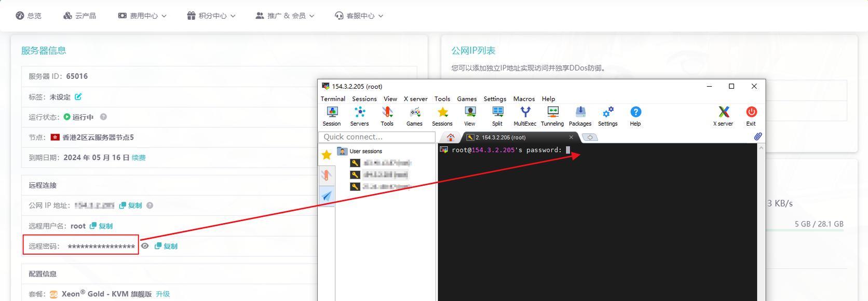This screenshot has height=301, width=868.
Task: Select the User sessions folder in the tree
Action: (360, 151)
